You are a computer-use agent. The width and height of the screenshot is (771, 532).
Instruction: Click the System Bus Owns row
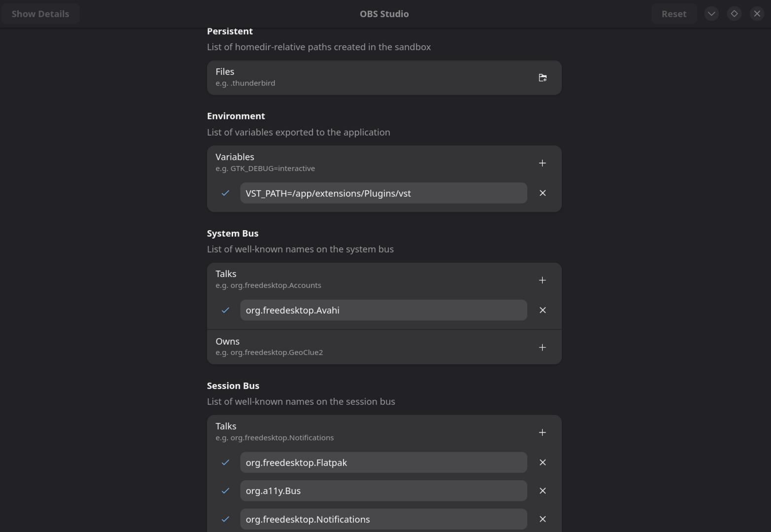(x=384, y=347)
